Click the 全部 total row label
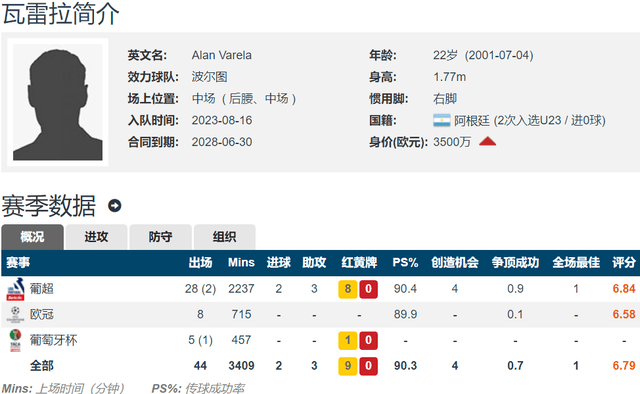640x394 pixels. [x=42, y=366]
